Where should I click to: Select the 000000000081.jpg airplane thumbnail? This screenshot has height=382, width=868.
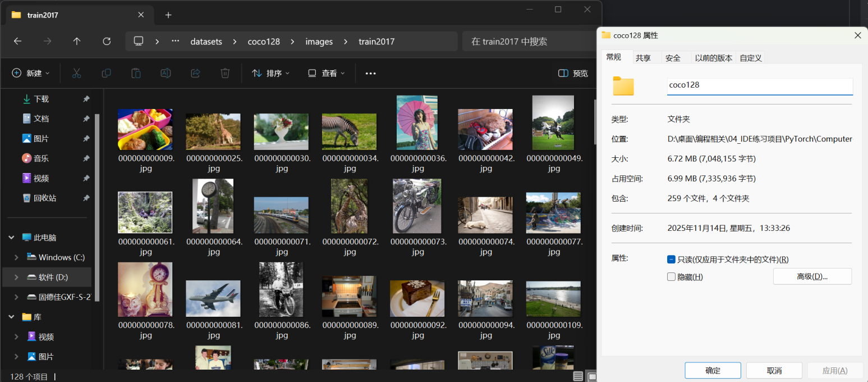click(x=213, y=298)
